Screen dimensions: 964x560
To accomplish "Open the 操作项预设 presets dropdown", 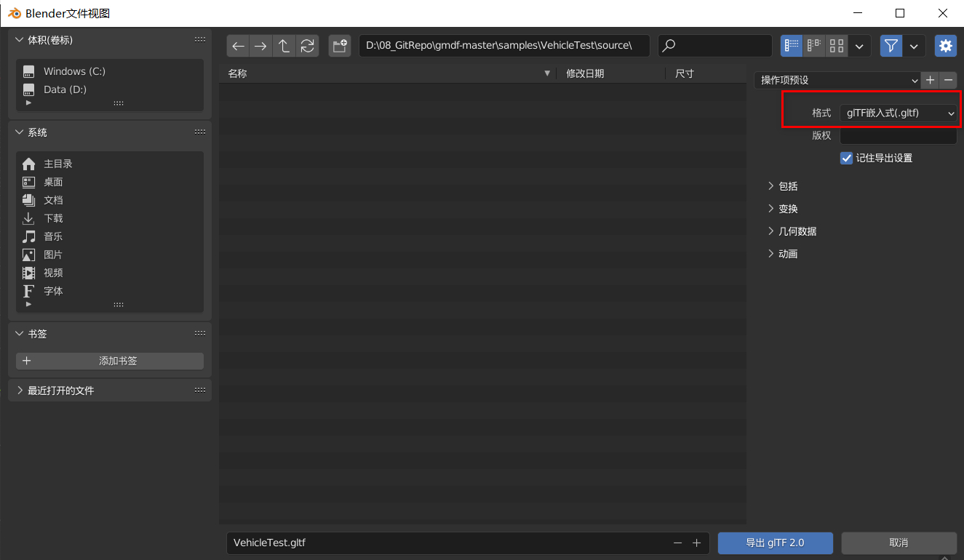I will click(837, 80).
